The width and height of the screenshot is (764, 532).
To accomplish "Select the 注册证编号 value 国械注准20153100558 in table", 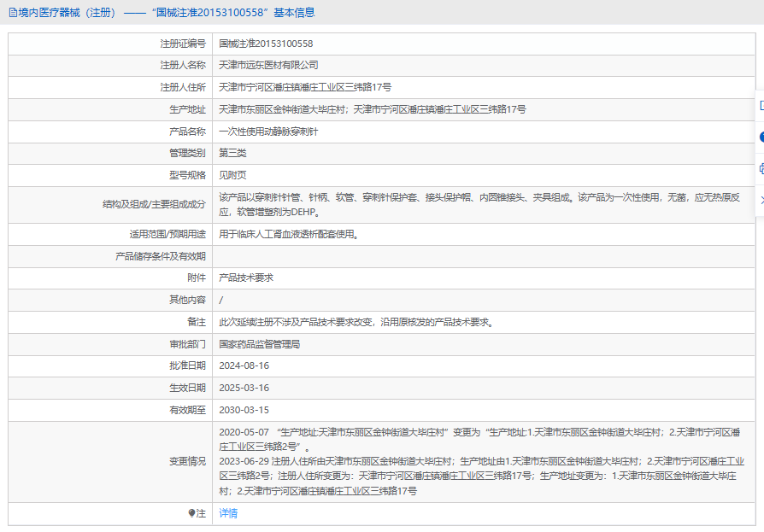I will tap(266, 44).
